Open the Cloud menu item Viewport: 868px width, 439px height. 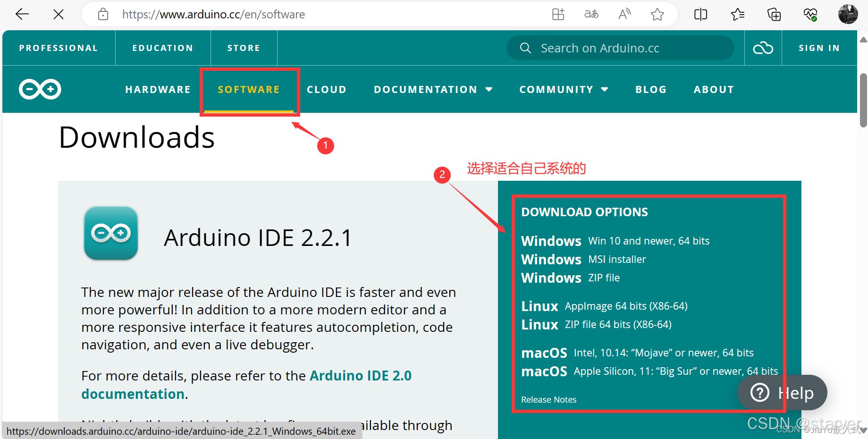pyautogui.click(x=327, y=89)
